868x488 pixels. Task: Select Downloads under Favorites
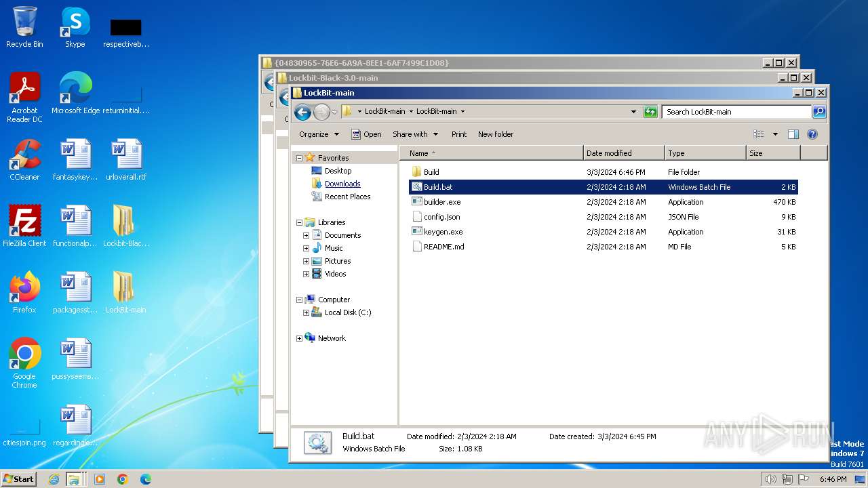click(342, 184)
